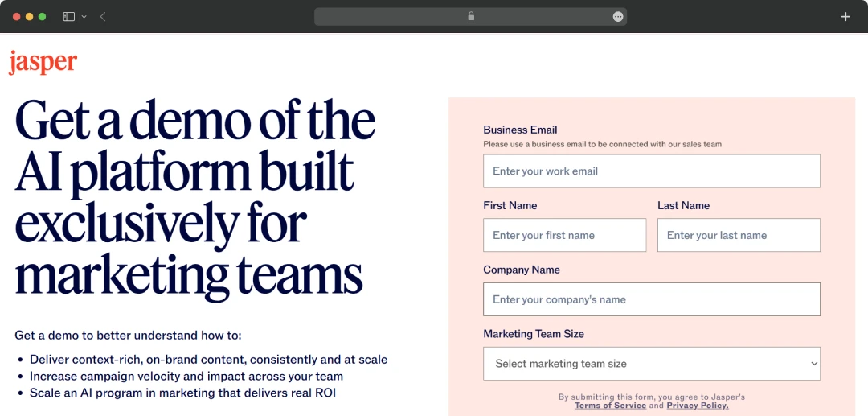Click the Jasper logo
The image size is (868, 416).
click(43, 62)
